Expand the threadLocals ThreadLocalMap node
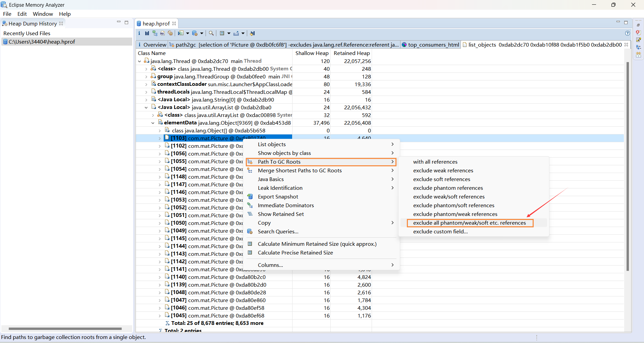Screen dimensions: 644x343 146,92
